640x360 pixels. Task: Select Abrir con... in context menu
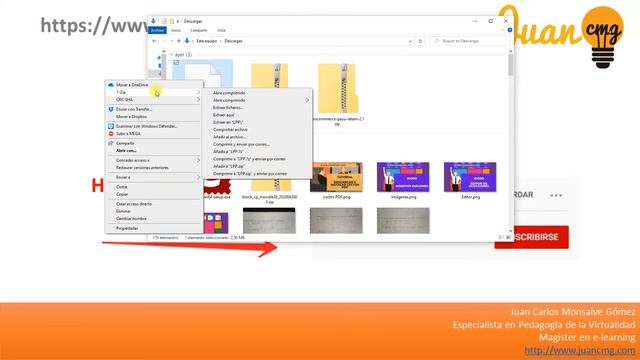click(x=126, y=151)
